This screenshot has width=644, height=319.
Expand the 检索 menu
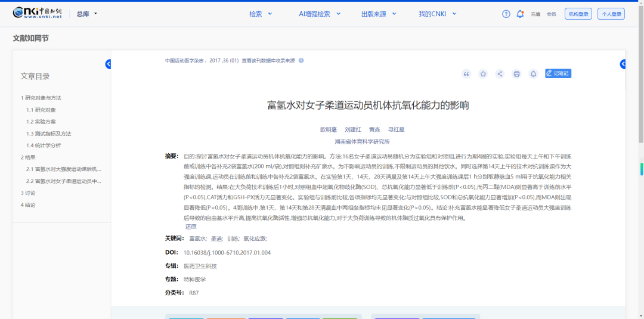point(261,14)
